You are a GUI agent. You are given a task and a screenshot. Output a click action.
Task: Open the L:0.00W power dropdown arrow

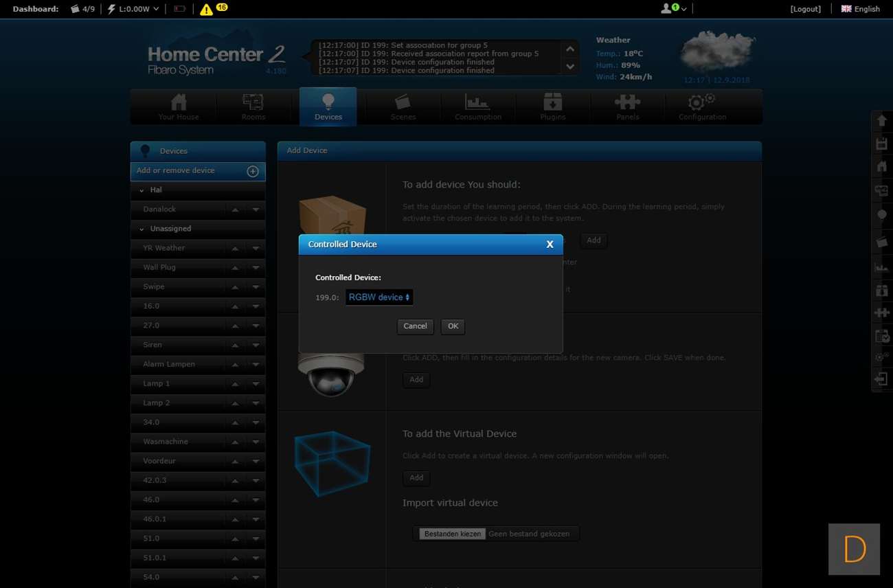coord(156,9)
